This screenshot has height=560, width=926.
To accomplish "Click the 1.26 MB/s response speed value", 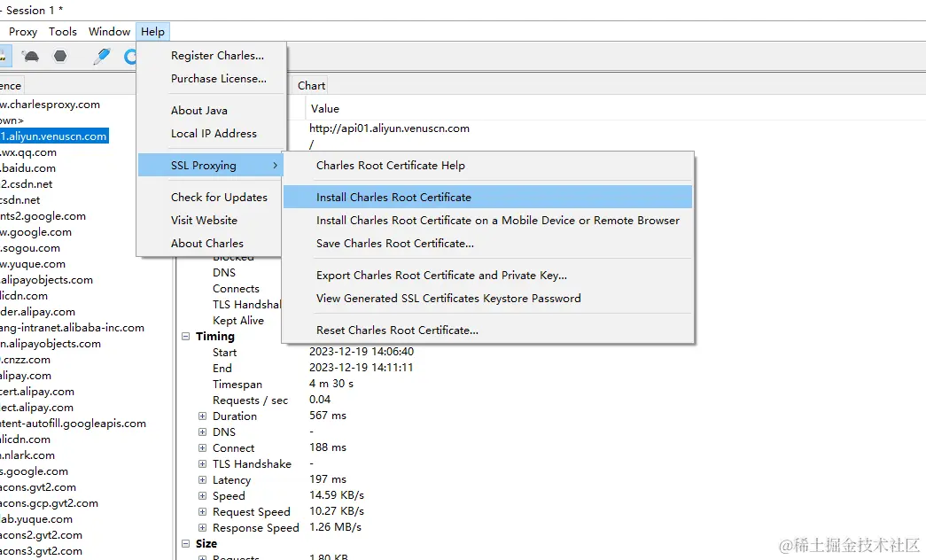I will pyautogui.click(x=335, y=527).
